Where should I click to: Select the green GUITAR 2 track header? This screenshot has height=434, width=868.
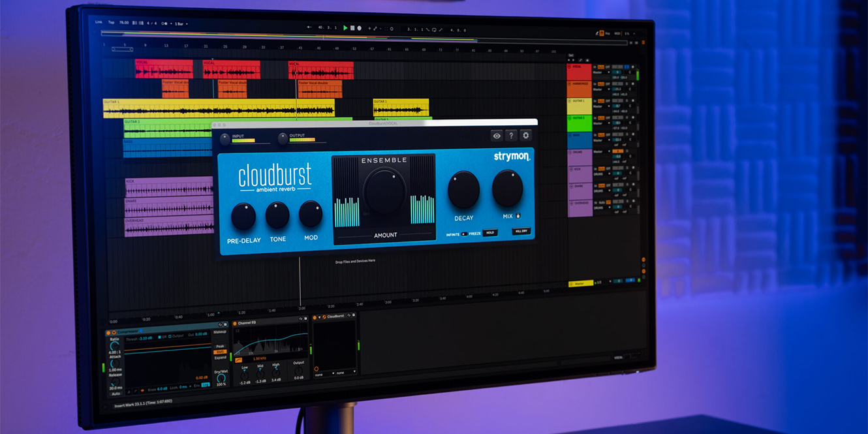(579, 123)
